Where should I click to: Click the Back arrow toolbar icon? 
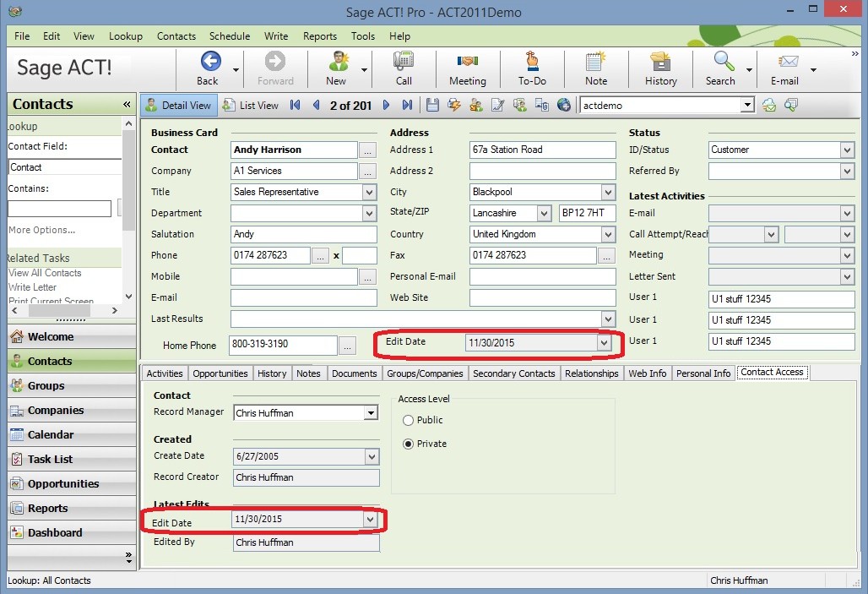click(x=210, y=61)
